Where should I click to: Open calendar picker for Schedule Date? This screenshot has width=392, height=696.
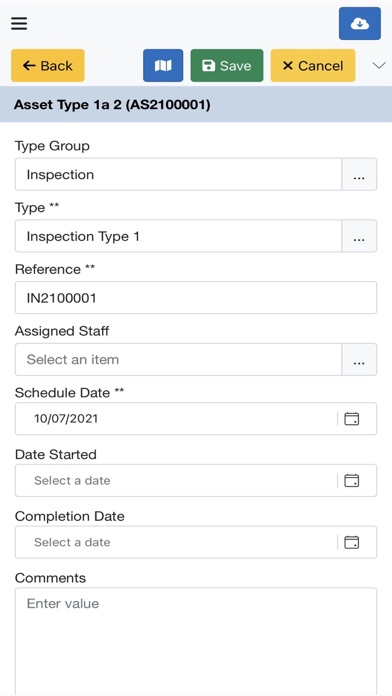coord(352,419)
